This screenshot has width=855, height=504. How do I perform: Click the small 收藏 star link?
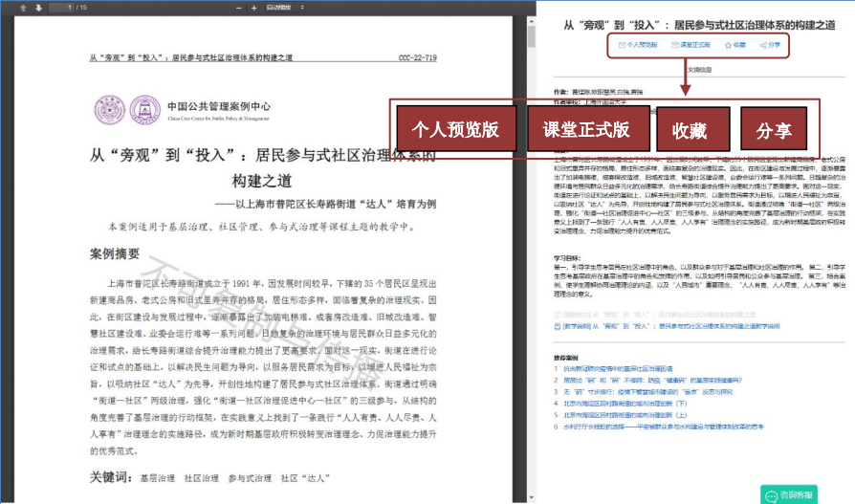735,45
